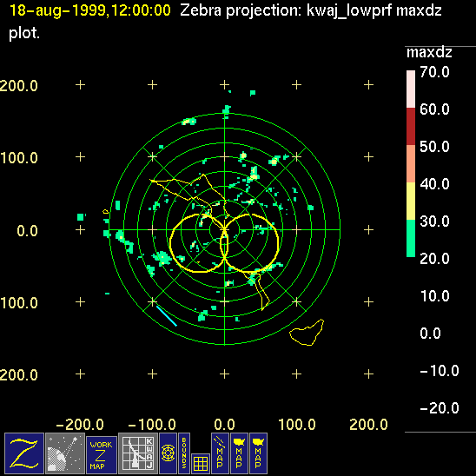
Task: Click the last USA MAP icon
Action: [x=258, y=453]
